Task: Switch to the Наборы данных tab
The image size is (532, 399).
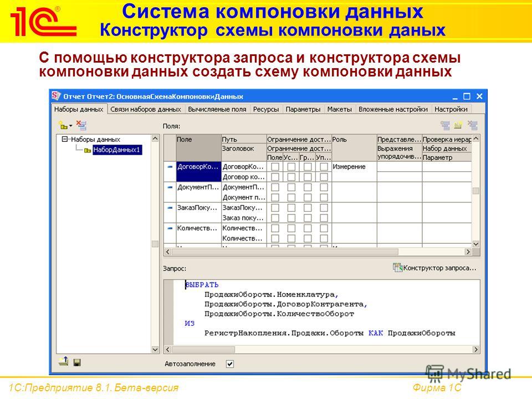Action: click(79, 109)
